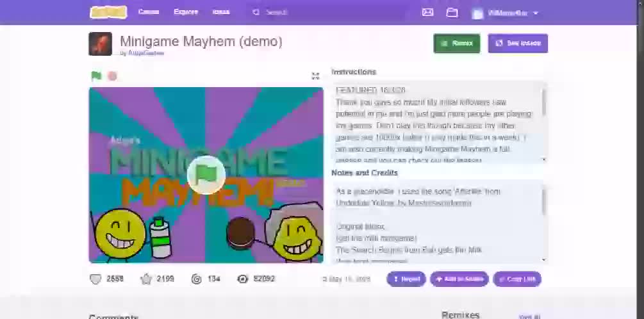Viewport: 644px width, 319px height.
Task: Click Notes and Credits scroll down arrow
Action: 545,259
